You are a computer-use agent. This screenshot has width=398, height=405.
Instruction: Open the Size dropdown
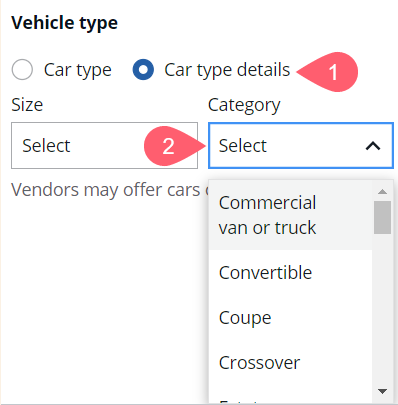(x=104, y=145)
